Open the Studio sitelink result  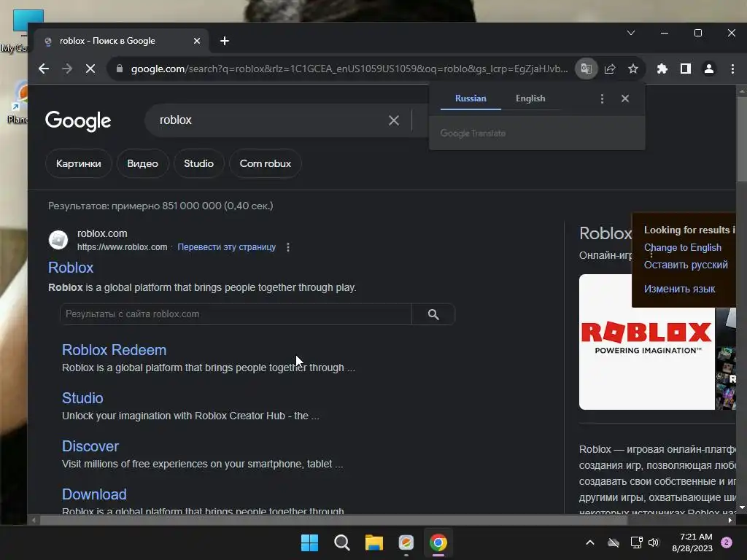[x=82, y=397]
